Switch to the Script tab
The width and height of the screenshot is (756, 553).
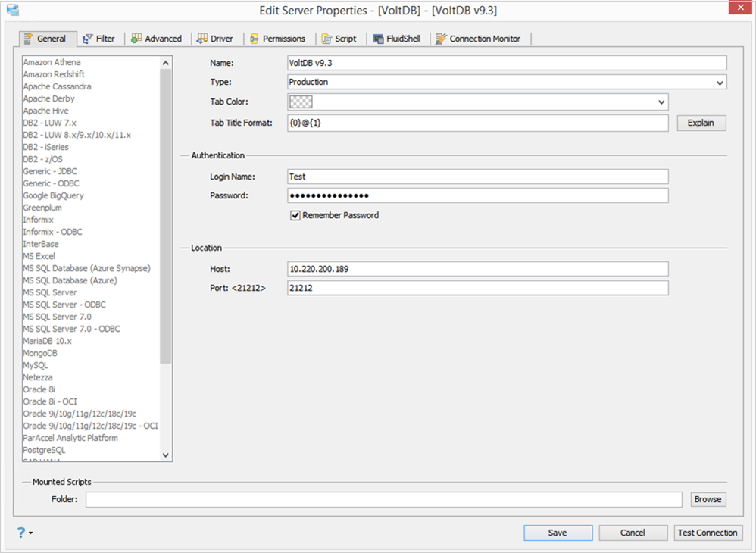[339, 39]
